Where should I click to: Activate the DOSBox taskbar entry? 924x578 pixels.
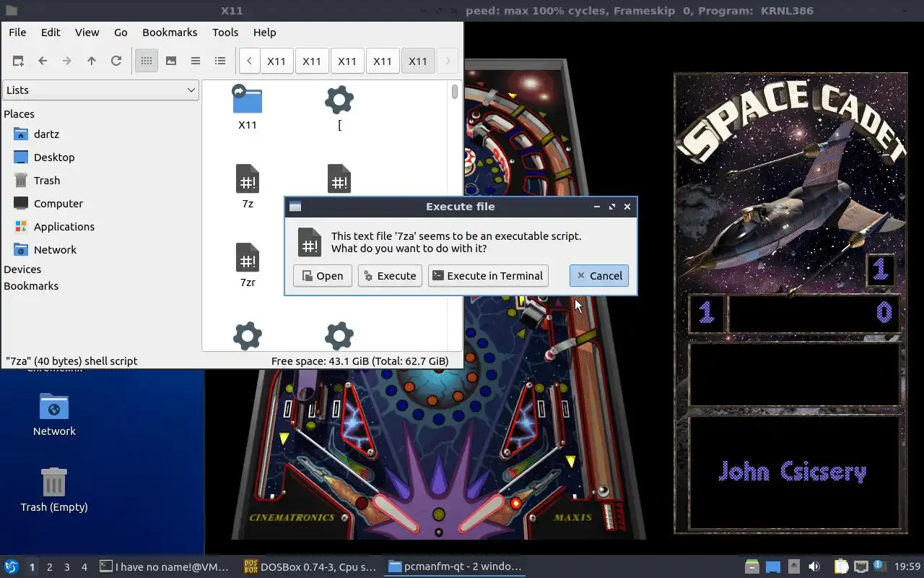point(311,567)
